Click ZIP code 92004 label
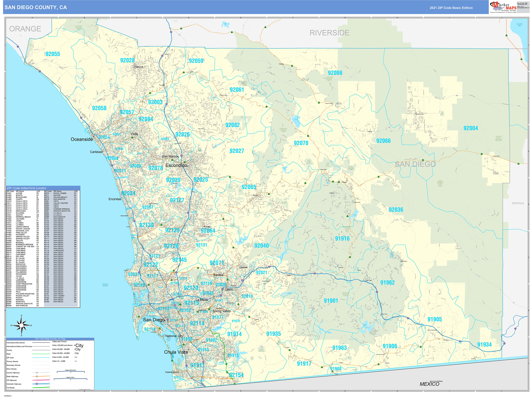 [470, 128]
